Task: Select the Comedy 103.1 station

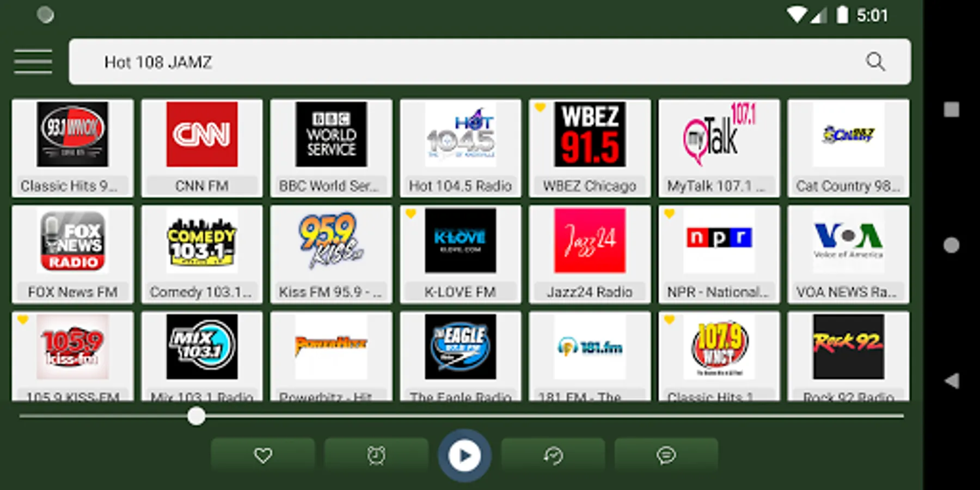Action: [x=202, y=254]
